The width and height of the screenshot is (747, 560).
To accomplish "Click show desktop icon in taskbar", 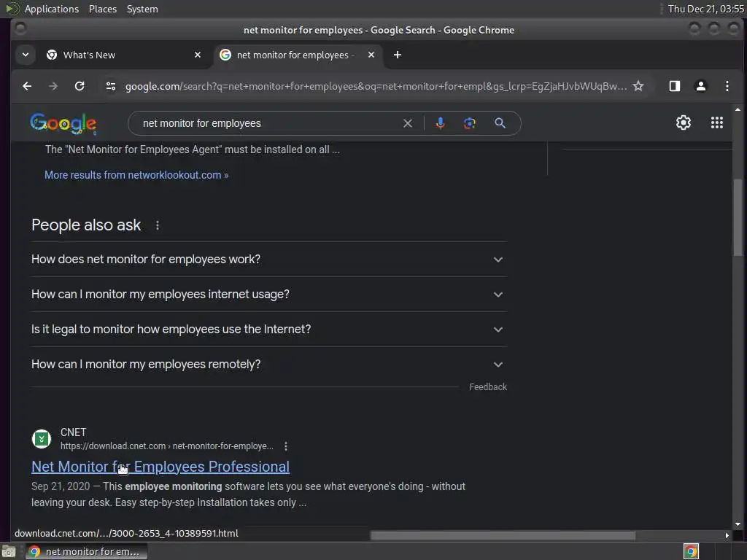I will [9, 552].
